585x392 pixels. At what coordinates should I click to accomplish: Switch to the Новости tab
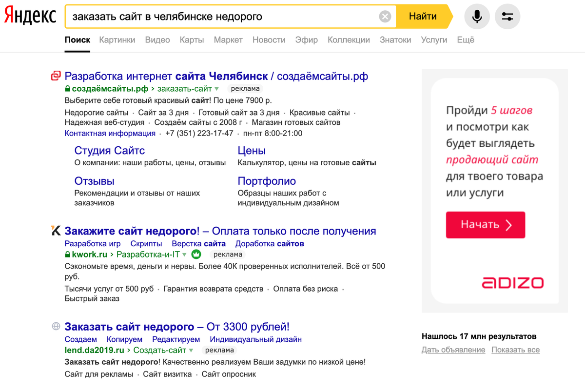pos(269,40)
